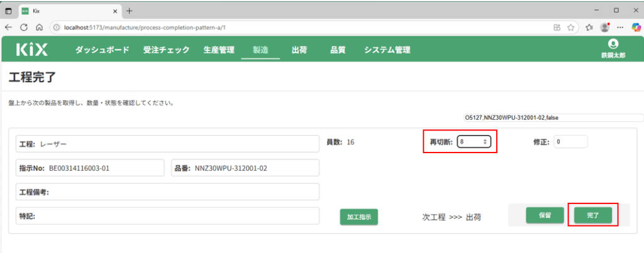Open browser profile avatar icon
This screenshot has height=253, width=644.
point(604,27)
